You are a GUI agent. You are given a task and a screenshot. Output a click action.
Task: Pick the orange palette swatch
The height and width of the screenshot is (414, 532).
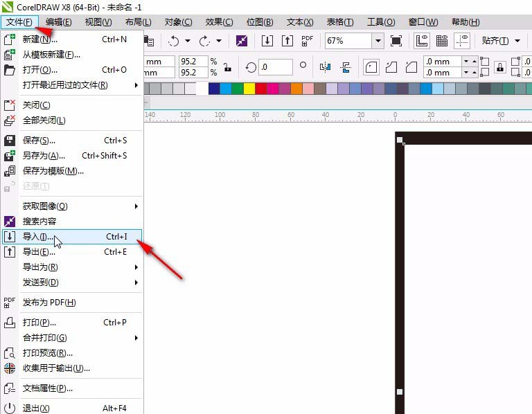[296, 89]
